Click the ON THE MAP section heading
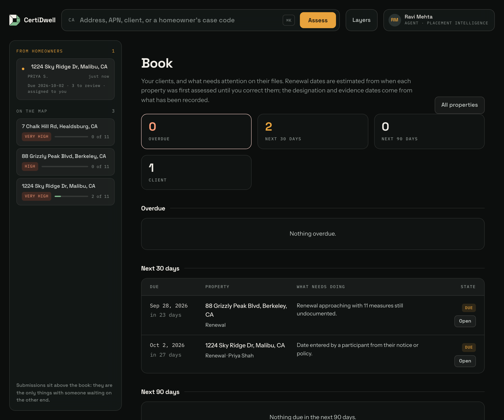The image size is (504, 420). point(32,111)
